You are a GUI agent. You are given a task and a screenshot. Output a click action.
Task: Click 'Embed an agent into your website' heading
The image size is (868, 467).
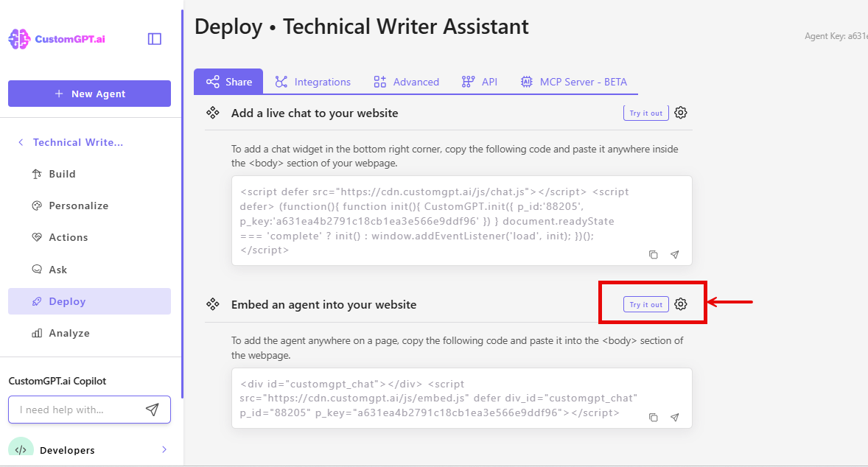click(323, 305)
